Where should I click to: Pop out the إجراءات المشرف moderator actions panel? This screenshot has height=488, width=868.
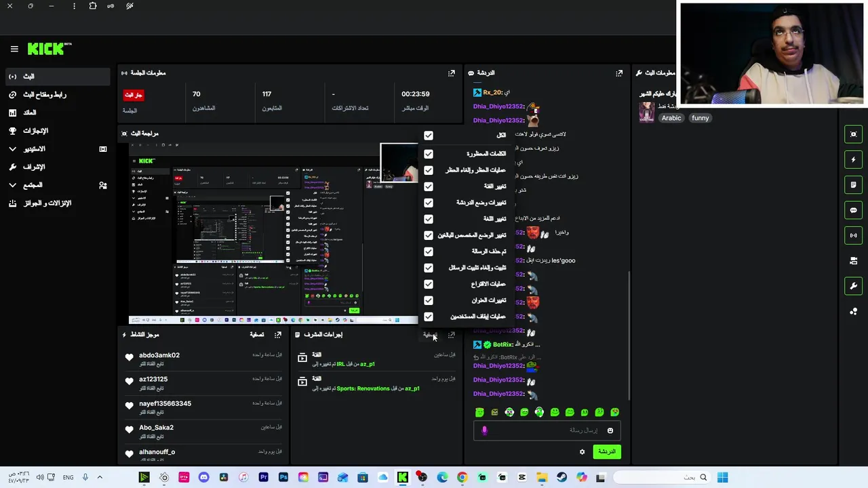tap(452, 335)
